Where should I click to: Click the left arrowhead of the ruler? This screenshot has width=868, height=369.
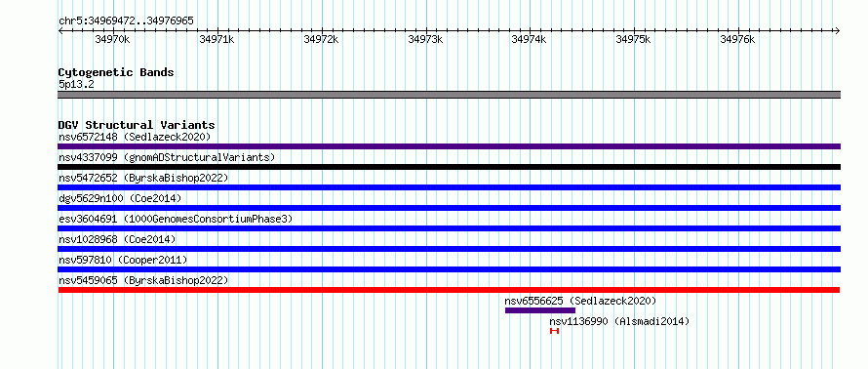(60, 30)
